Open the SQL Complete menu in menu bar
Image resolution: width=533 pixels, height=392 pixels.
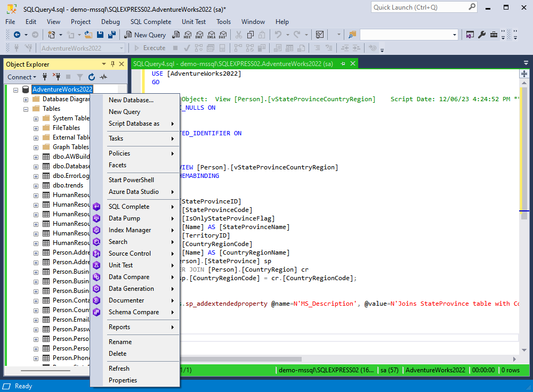point(151,22)
